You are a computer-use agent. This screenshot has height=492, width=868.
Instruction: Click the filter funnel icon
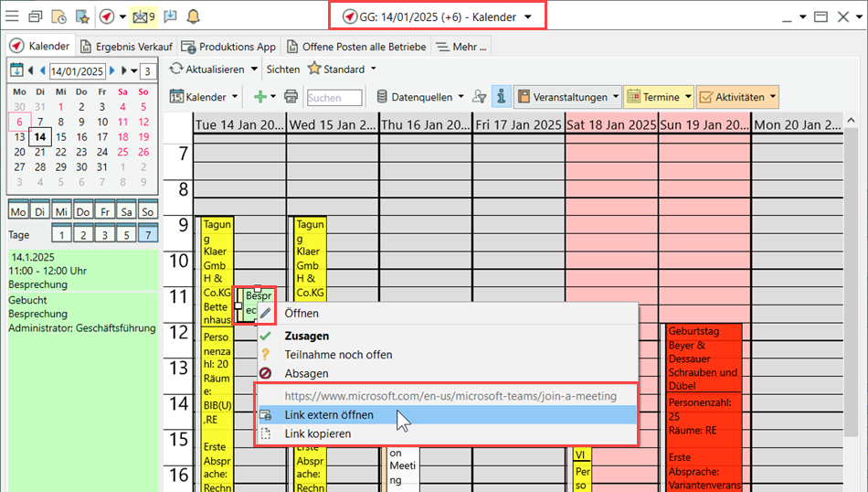pos(478,97)
